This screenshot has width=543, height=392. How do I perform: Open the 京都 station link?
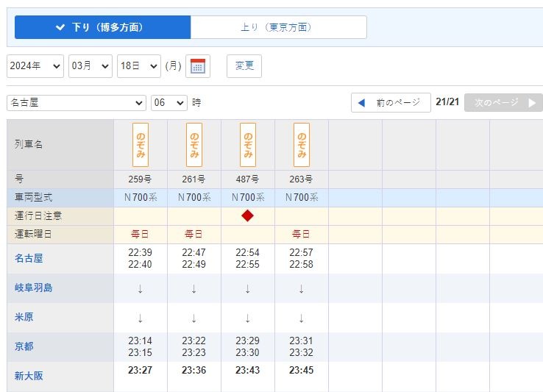pyautogui.click(x=24, y=346)
